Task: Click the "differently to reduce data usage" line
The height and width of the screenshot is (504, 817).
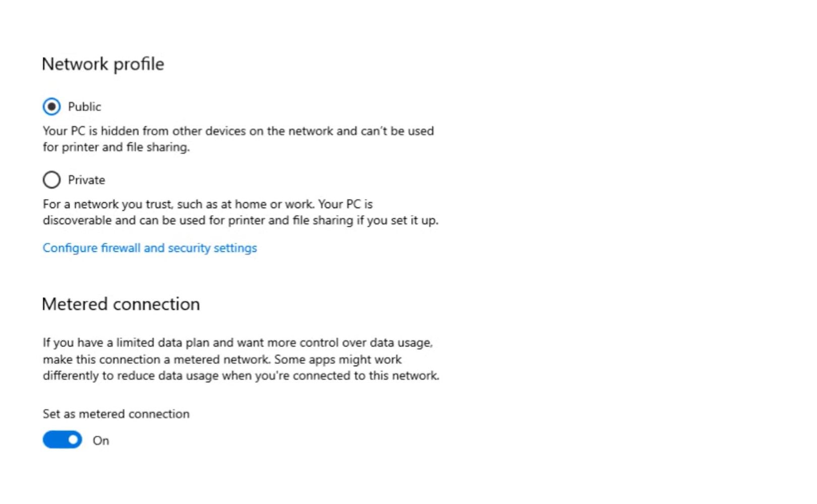Action: (241, 375)
